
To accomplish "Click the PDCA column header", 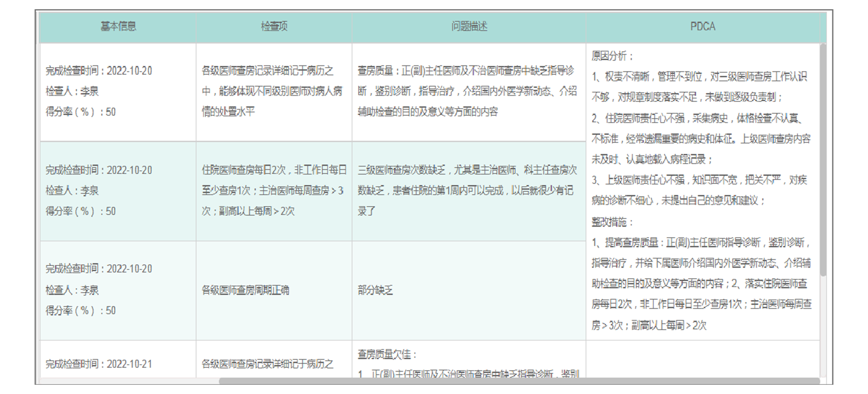I will (703, 26).
